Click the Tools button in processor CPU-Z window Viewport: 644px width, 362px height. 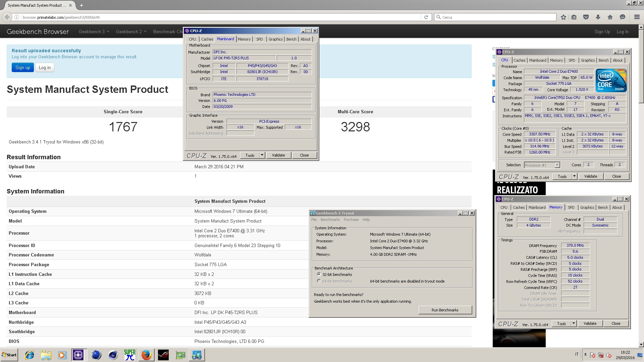point(562,176)
